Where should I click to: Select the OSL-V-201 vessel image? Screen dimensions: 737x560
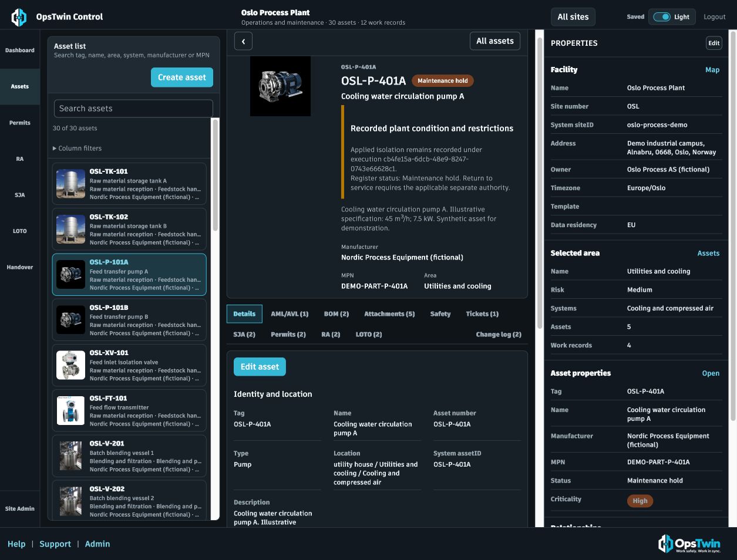[x=71, y=456]
